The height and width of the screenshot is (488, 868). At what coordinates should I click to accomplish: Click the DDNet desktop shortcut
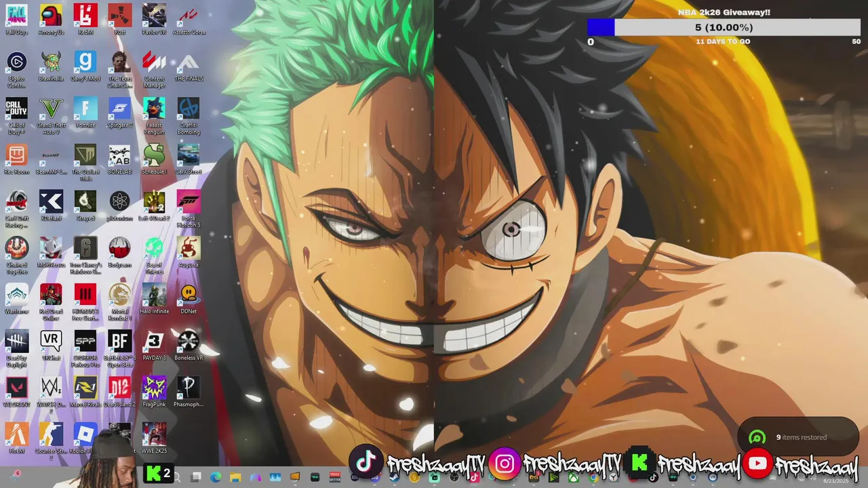click(x=189, y=298)
